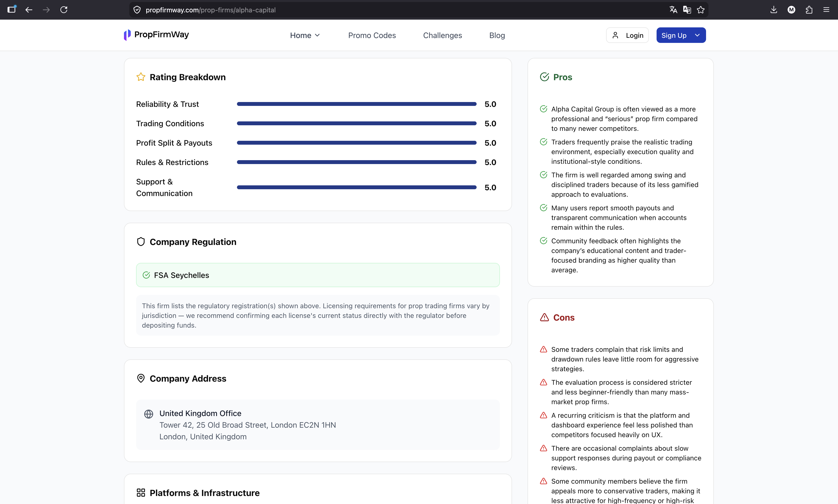Click 'Some traders complain that risk limits' item
Screen dimensions: 838x504
pos(625,359)
